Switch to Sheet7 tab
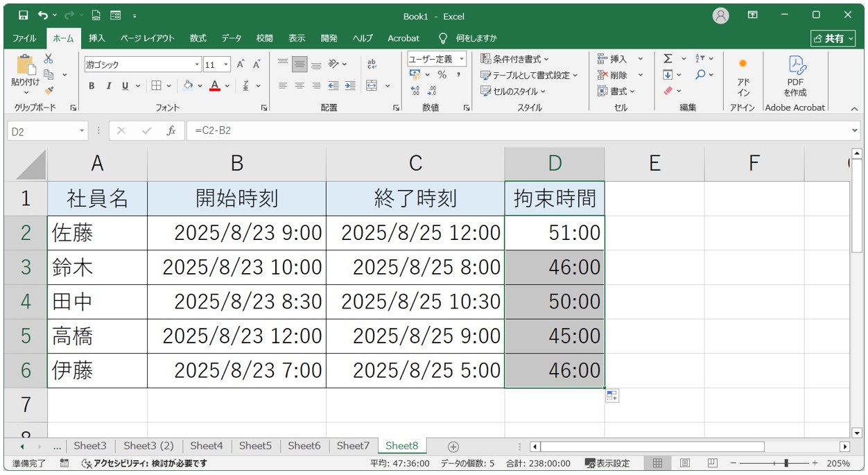The image size is (868, 475). pos(353,446)
